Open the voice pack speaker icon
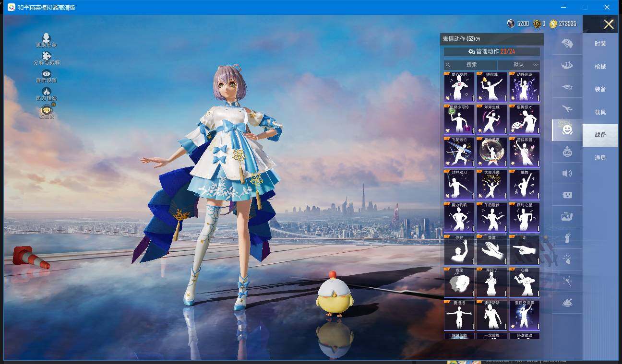The width and height of the screenshot is (622, 364). (567, 173)
